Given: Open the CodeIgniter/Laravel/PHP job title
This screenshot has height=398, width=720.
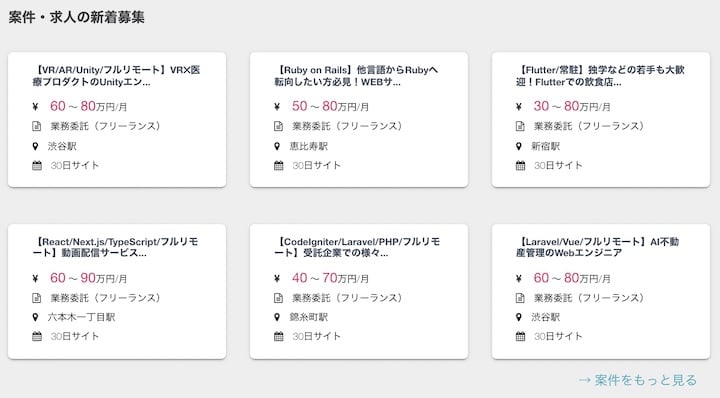Looking at the screenshot, I should point(357,247).
